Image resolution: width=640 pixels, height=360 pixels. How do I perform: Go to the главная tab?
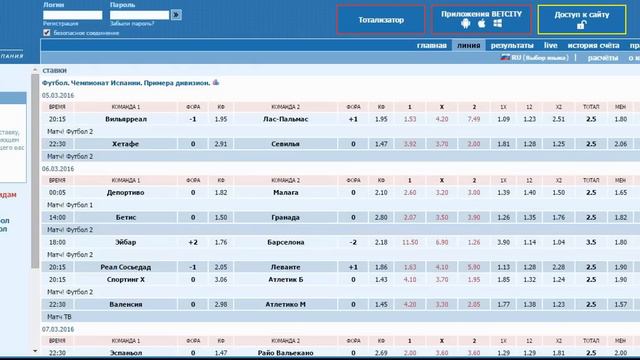[x=431, y=45]
